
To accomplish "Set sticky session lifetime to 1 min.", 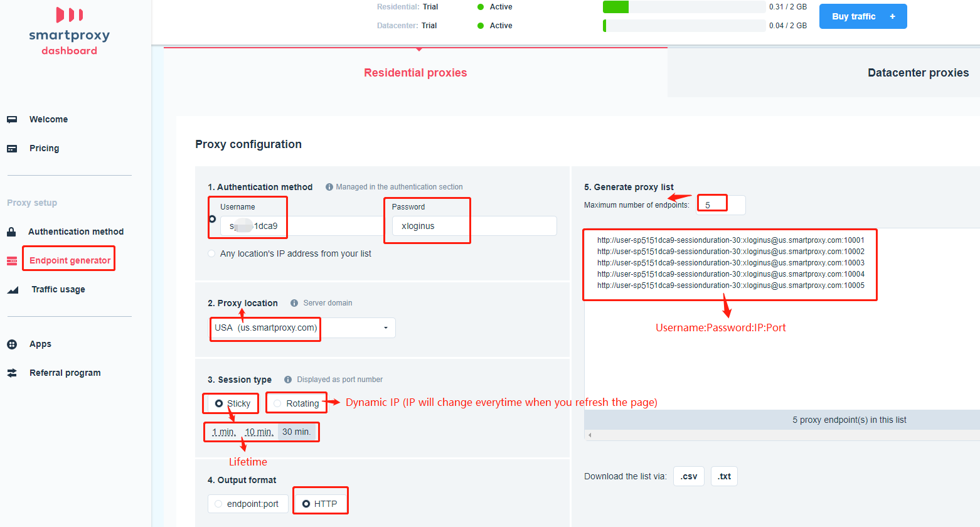I will coord(224,432).
